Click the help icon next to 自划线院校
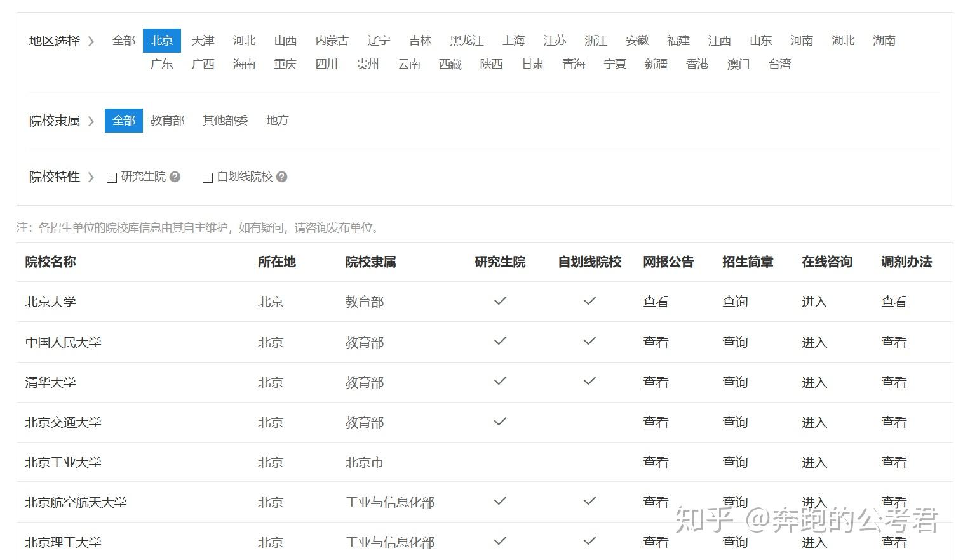 282,177
